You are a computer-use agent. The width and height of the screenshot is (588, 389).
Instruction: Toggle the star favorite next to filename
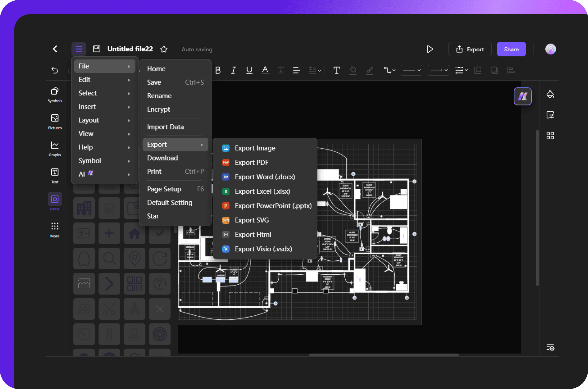click(x=164, y=49)
